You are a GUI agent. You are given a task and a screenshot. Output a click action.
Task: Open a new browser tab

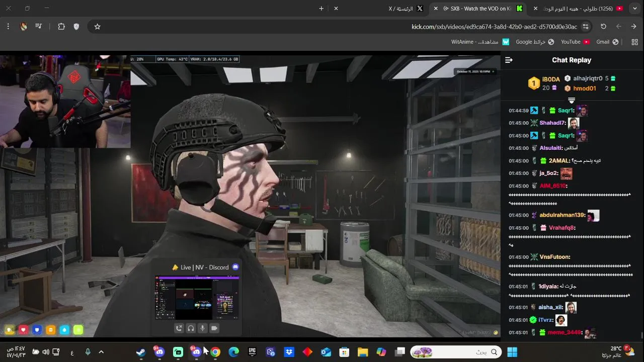point(321,9)
